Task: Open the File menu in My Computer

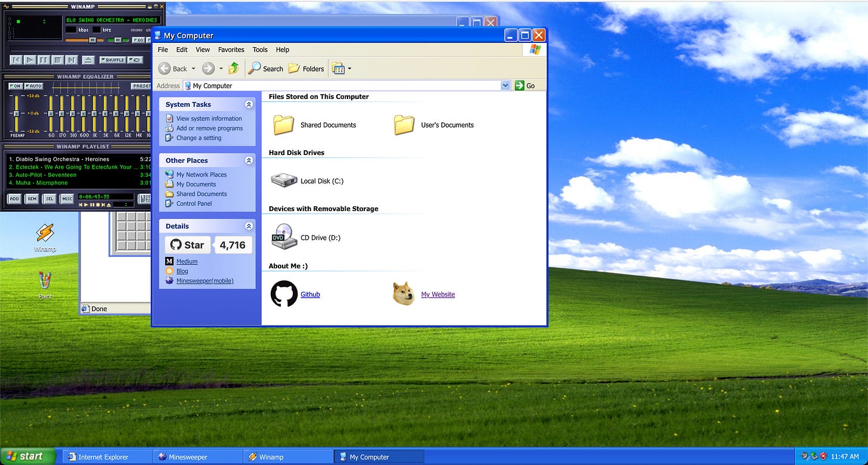Action: [163, 49]
